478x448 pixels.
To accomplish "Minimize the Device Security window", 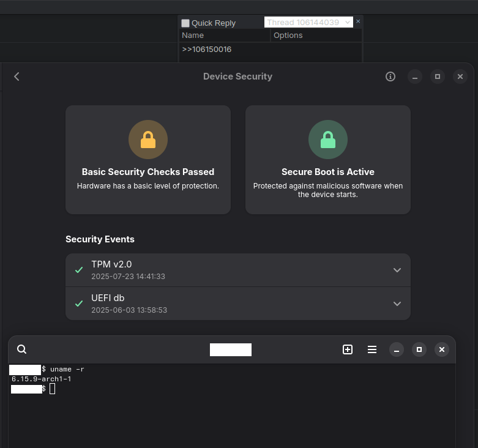I will pos(414,77).
